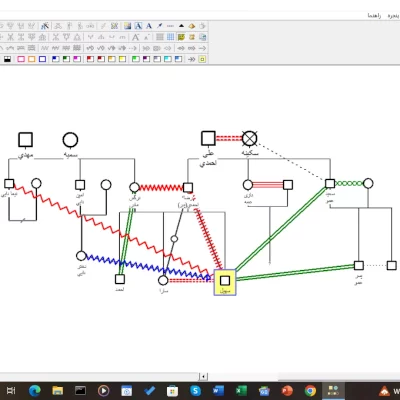Toggle the boxed letter A text frame tool
400x400 pixels.
[x=138, y=26]
